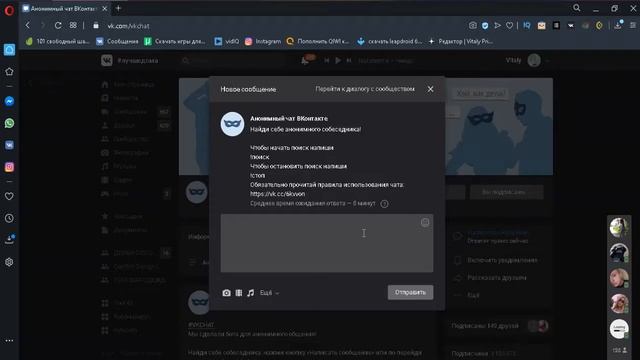Attach audio with the music note icon
The image size is (640, 360).
pos(251,293)
